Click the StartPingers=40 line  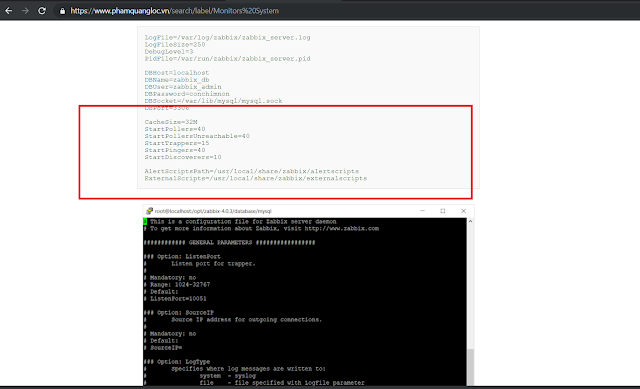pos(175,150)
